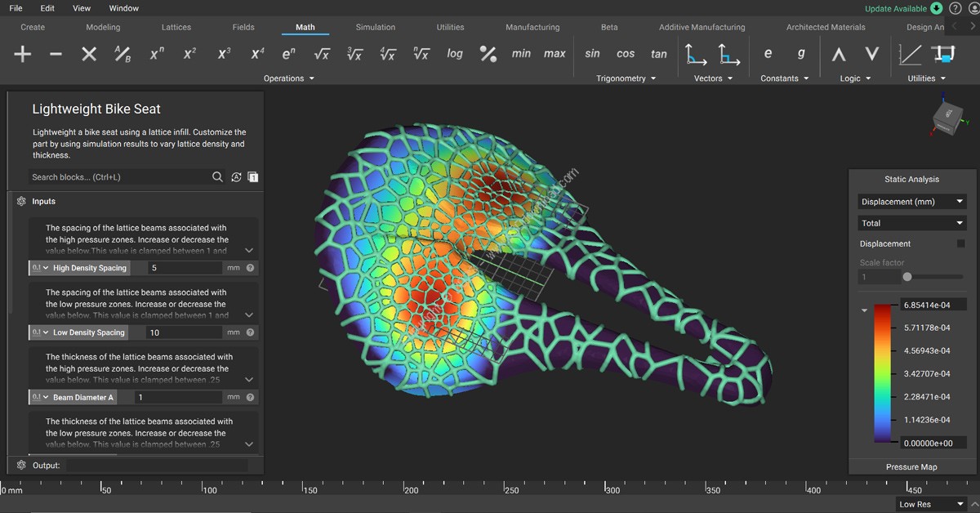Click the Search blocks input field

point(118,176)
